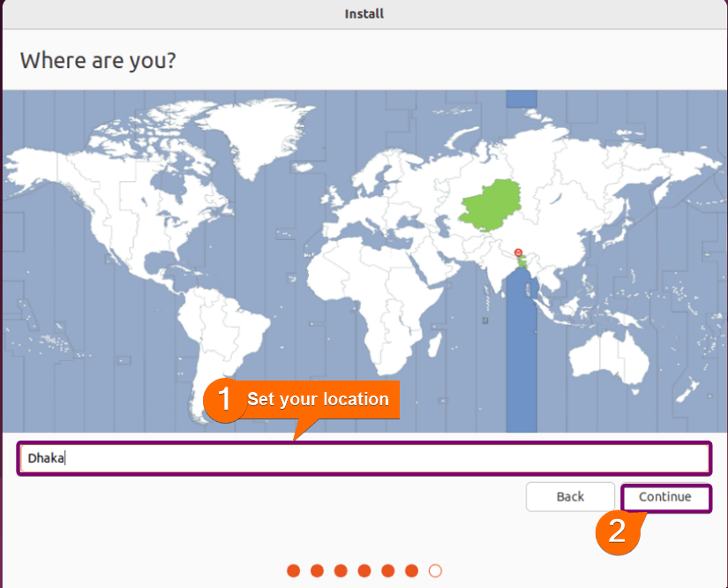728x588 pixels.
Task: Select the red location pin over Bangladesh
Action: pyautogui.click(x=519, y=253)
